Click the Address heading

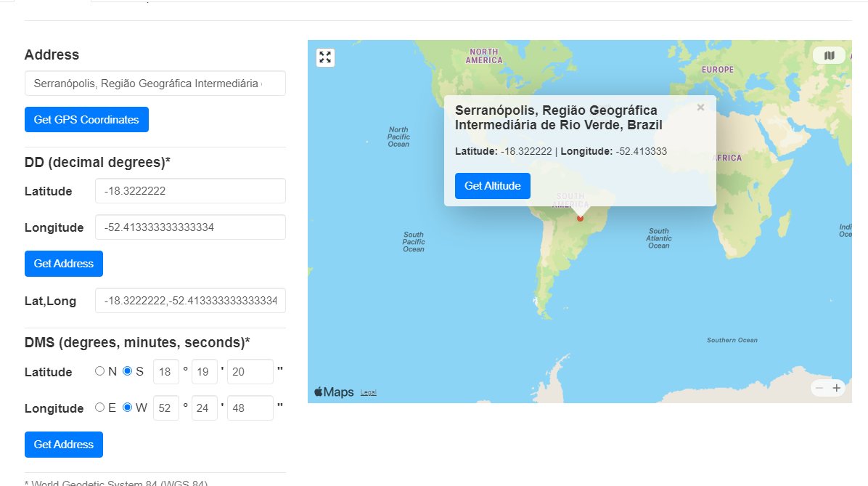pyautogui.click(x=52, y=55)
